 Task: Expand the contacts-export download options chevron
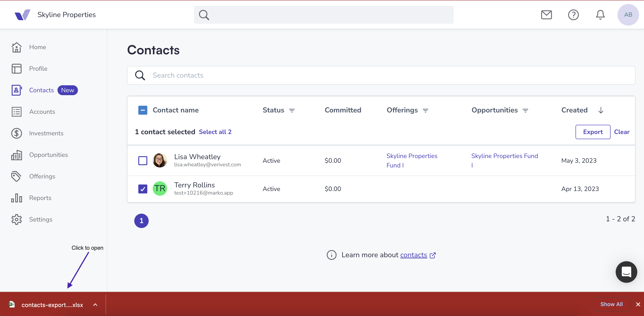click(95, 305)
